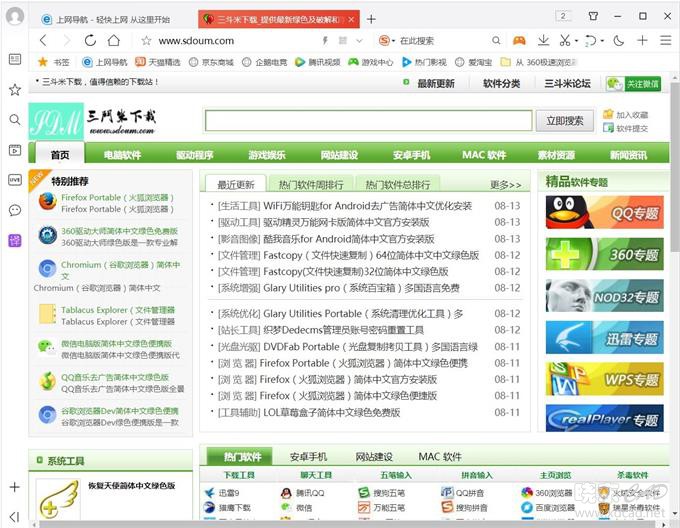Open search engine selector dropdown
The image size is (680, 528).
pos(386,41)
